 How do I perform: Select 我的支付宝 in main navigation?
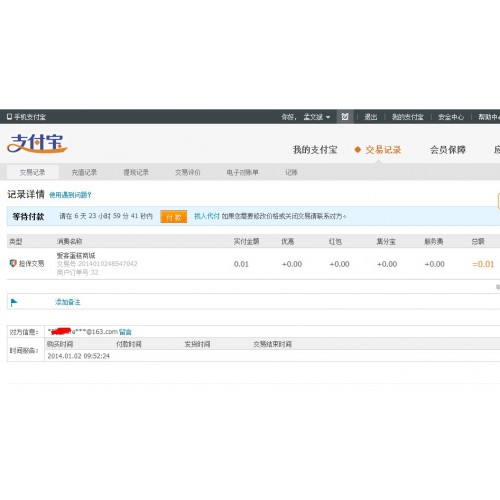(x=315, y=150)
